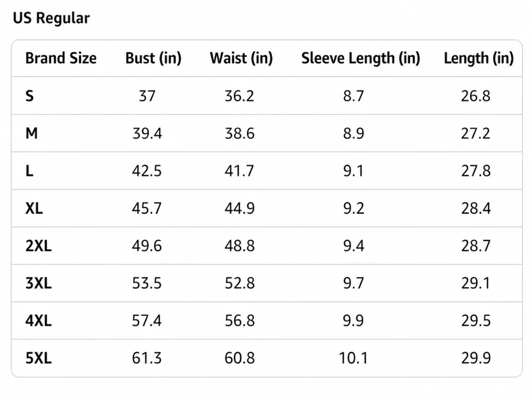This screenshot has width=532, height=399.
Task: Select the M size row label
Action: point(31,134)
